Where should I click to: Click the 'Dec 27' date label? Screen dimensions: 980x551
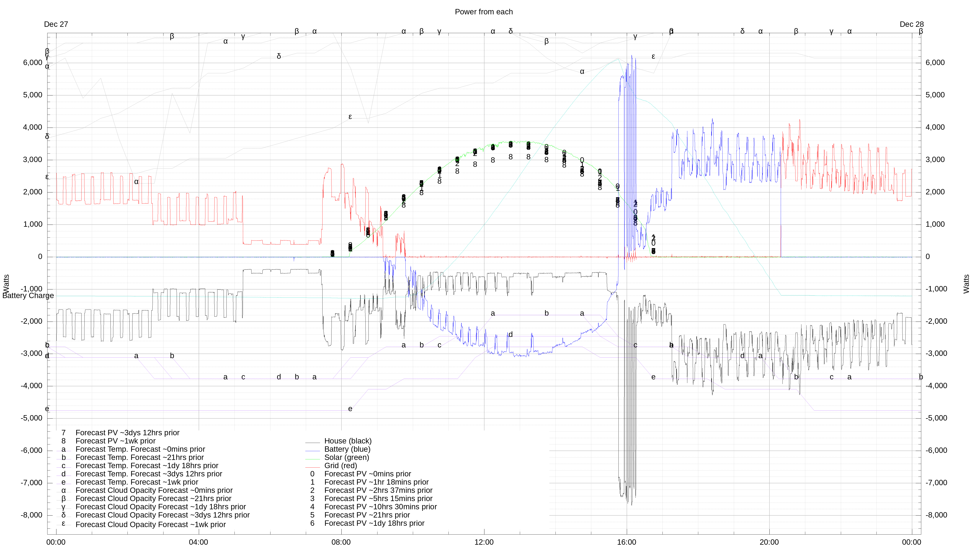(x=56, y=24)
